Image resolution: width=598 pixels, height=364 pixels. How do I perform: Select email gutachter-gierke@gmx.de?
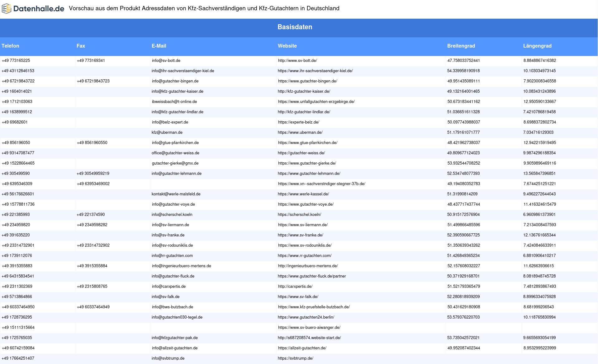tap(175, 163)
